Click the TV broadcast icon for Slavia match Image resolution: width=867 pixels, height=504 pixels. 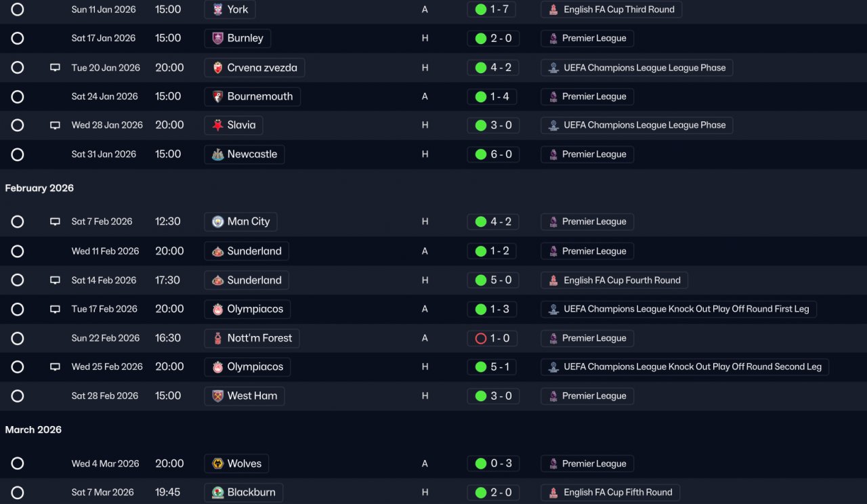[55, 125]
